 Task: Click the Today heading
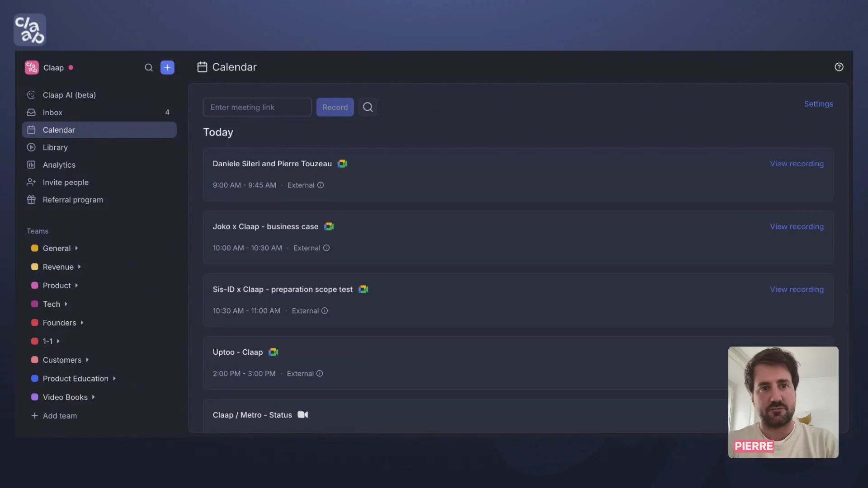(x=218, y=132)
